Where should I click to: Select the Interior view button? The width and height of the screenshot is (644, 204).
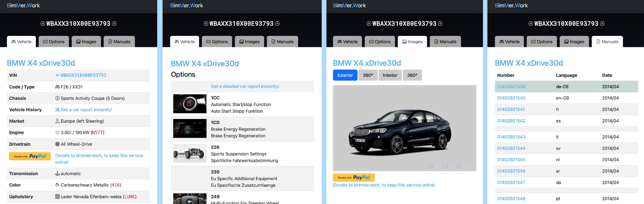click(x=390, y=75)
